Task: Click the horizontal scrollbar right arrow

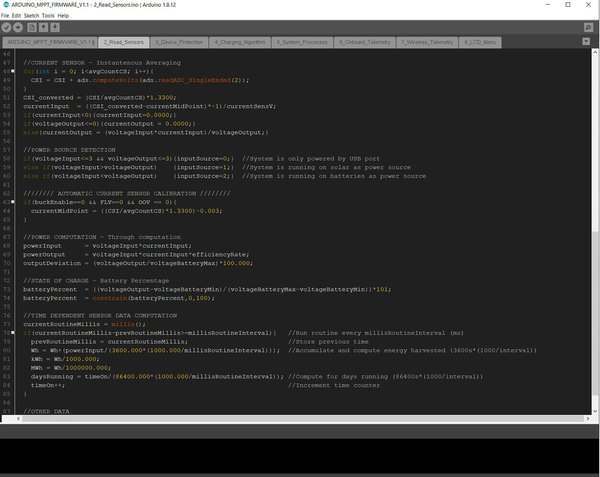Action: click(x=588, y=419)
